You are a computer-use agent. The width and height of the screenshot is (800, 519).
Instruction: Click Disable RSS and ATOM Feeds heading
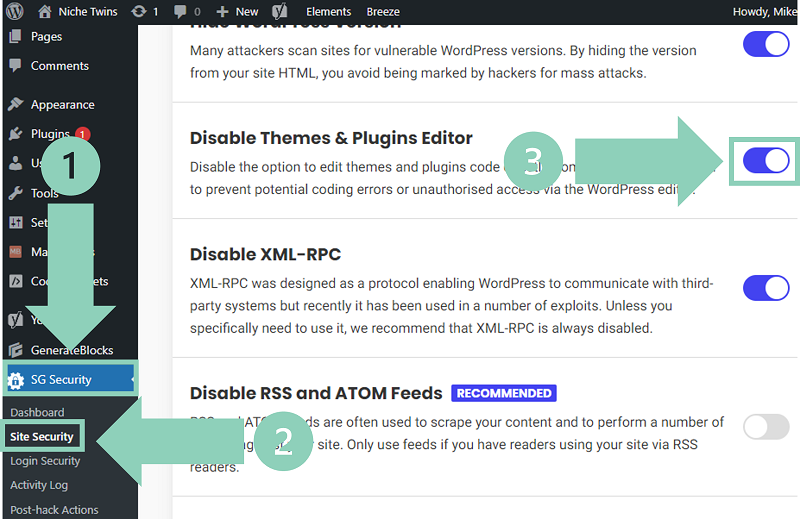(316, 393)
